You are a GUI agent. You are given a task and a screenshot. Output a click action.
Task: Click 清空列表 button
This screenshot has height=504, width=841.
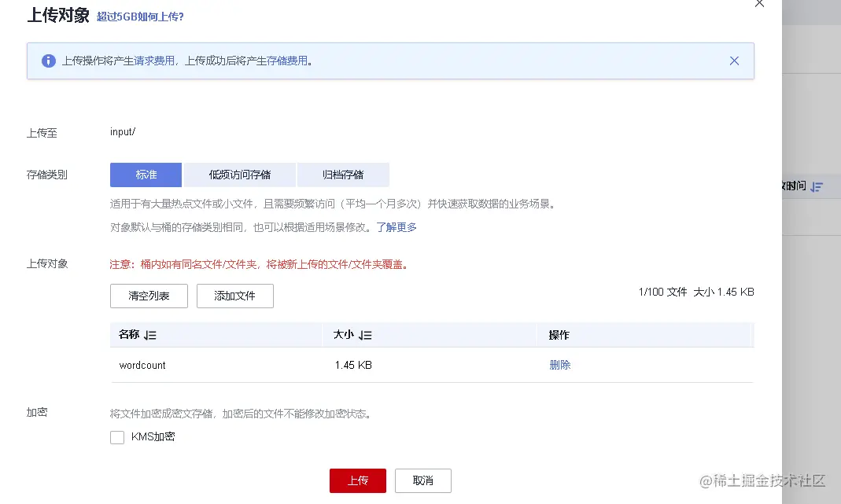point(149,296)
